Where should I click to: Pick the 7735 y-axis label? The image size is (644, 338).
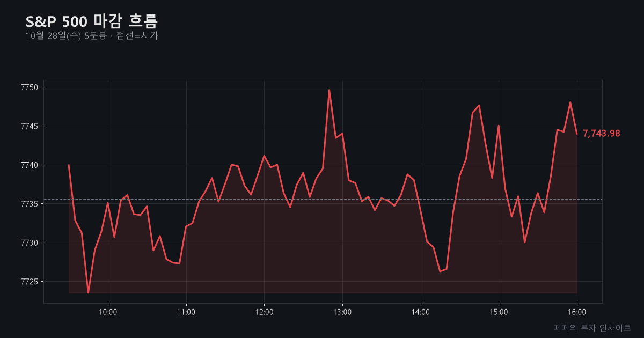pos(30,204)
